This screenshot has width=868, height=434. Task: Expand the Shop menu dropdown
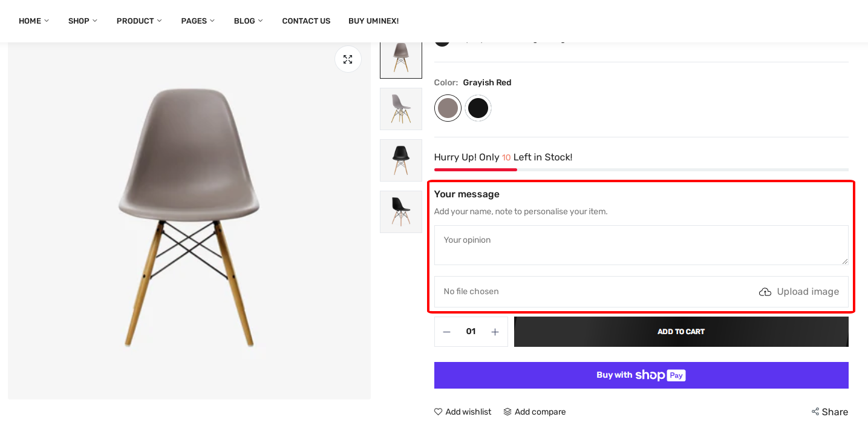82,21
